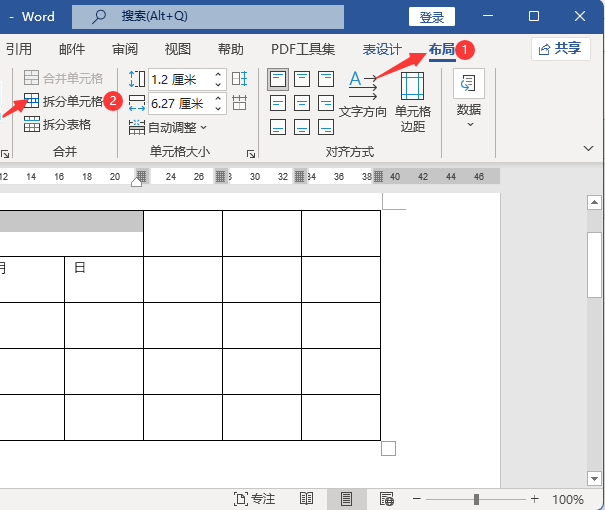
Task: Click the ruler column marker near 28
Action: [220, 177]
